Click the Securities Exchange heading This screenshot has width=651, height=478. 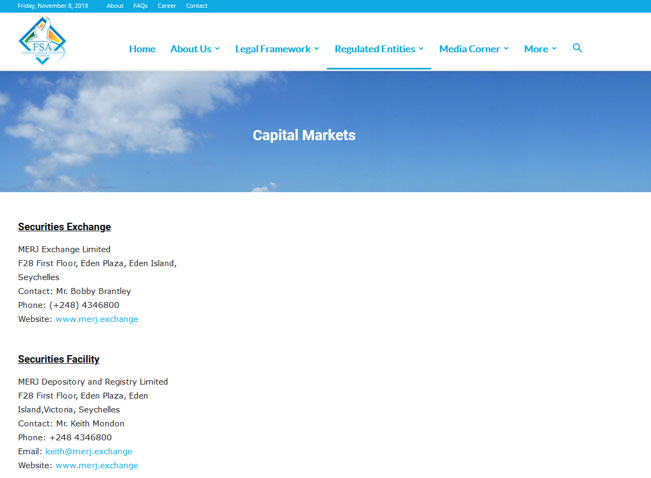click(x=64, y=227)
